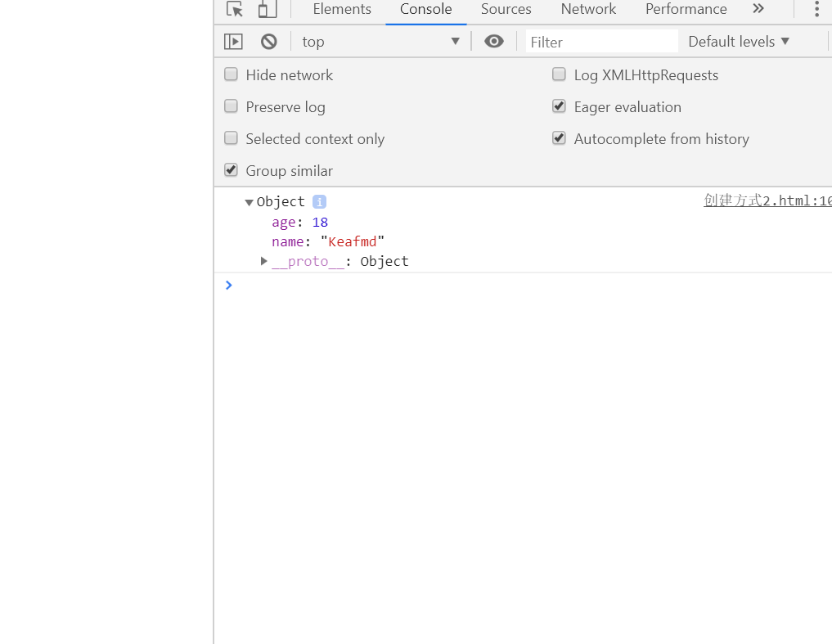
Task: Enable the Hide network checkbox
Action: [231, 74]
